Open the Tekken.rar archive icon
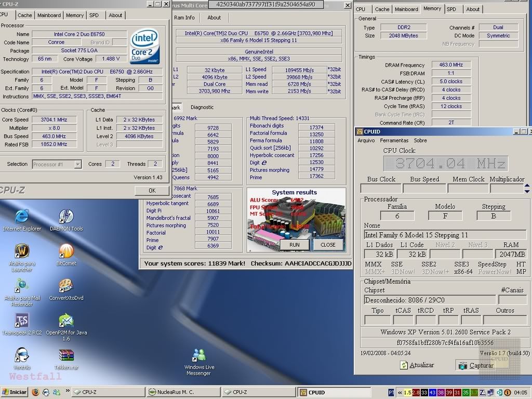 pyautogui.click(x=66, y=355)
